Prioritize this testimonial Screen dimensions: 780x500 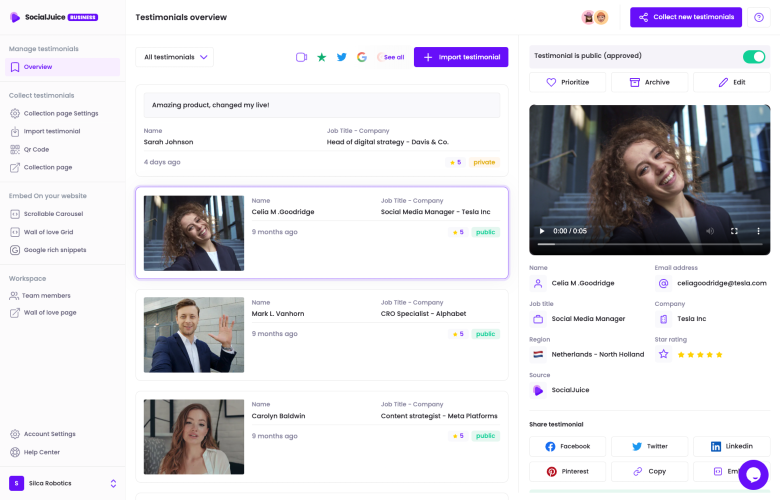(568, 82)
